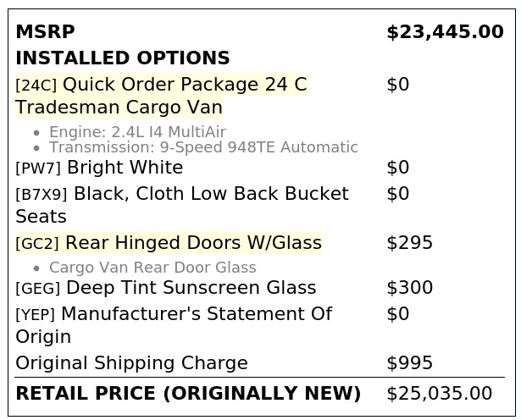Click the [B7X9] option code
Image resolution: width=521 pixels, height=420 pixels.
42,194
